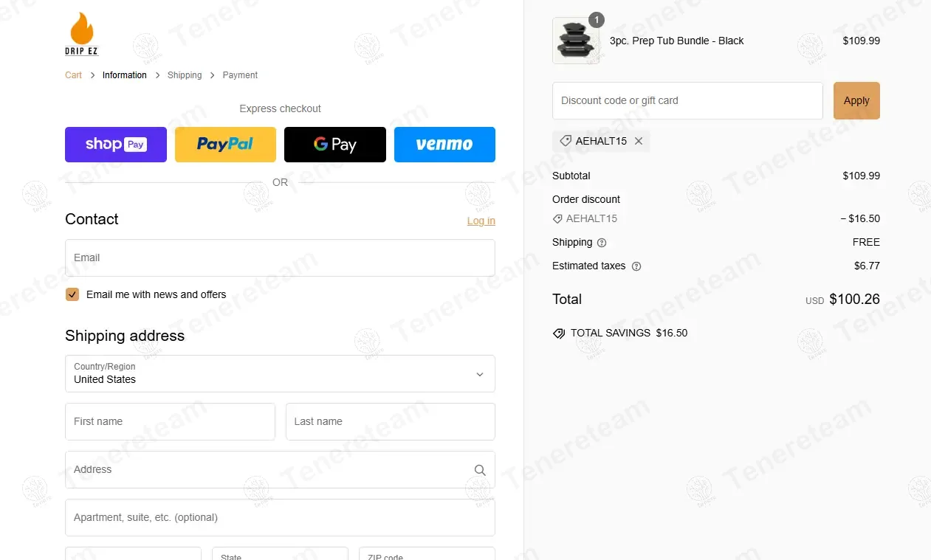The width and height of the screenshot is (931, 560).
Task: Pay with Shop Pay express checkout
Action: tap(116, 145)
